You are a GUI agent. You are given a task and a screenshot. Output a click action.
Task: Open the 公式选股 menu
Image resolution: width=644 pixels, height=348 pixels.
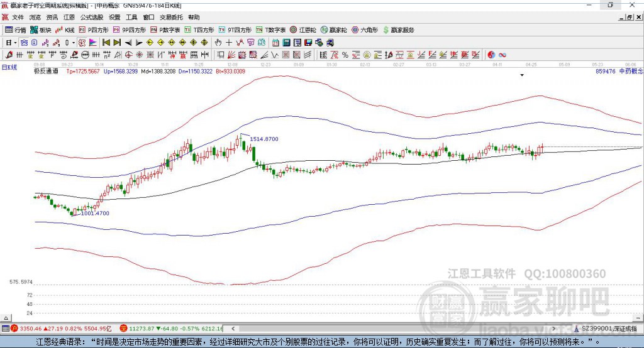click(x=92, y=18)
